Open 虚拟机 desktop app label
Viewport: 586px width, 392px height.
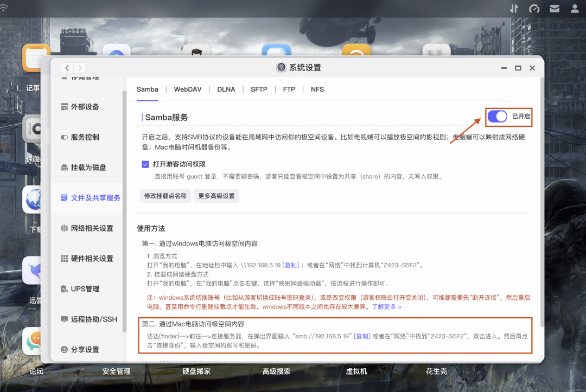tap(356, 371)
